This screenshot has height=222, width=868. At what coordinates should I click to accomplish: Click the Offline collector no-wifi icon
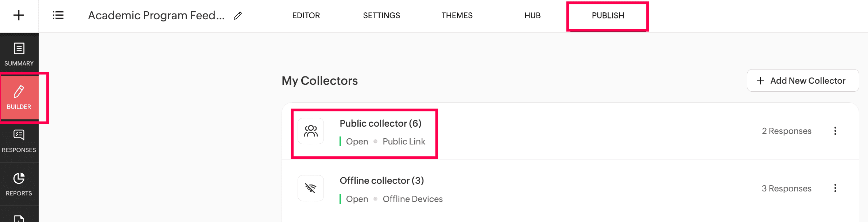[311, 188]
